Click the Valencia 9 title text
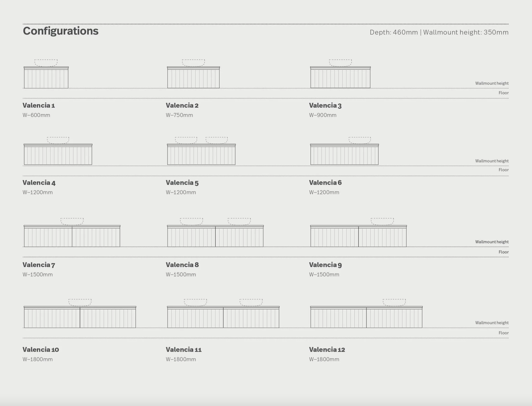The image size is (532, 406). click(x=325, y=265)
